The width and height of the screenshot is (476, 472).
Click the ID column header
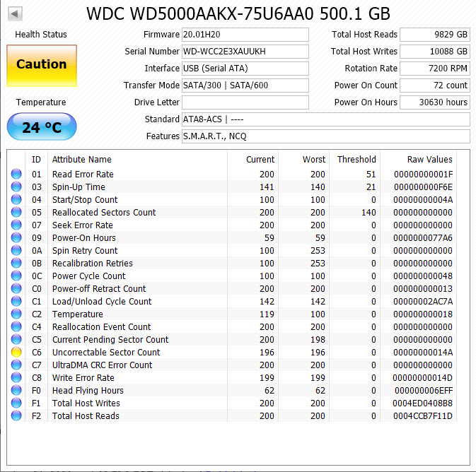36,160
